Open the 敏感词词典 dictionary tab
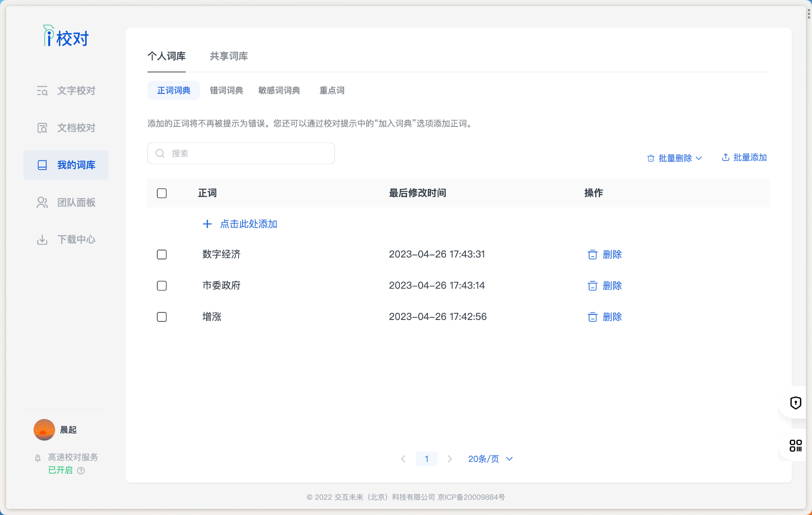 [279, 90]
